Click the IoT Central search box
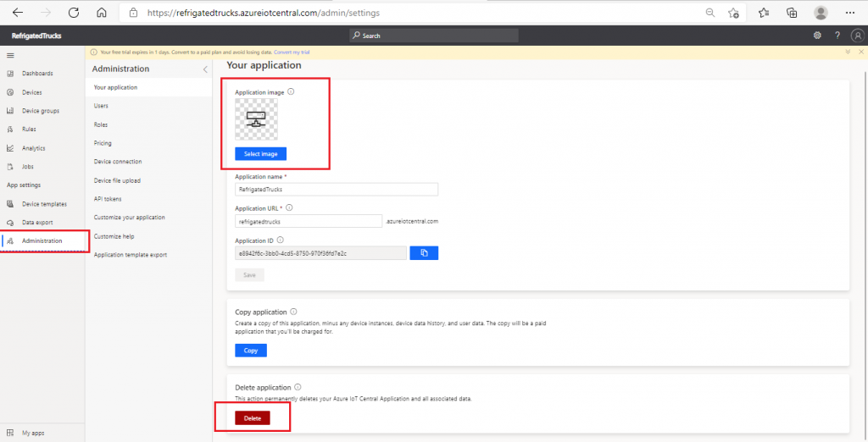Screen dimensions: 868x442 pyautogui.click(x=434, y=36)
